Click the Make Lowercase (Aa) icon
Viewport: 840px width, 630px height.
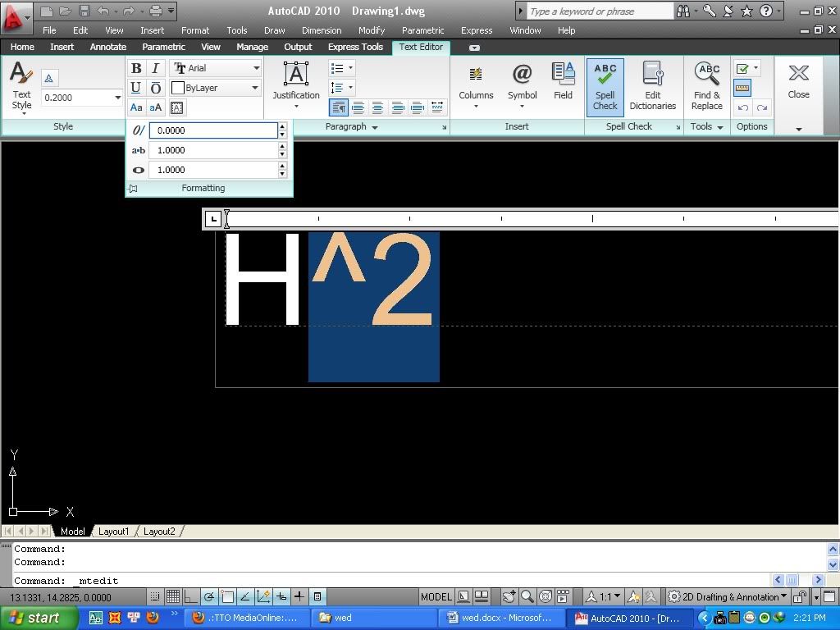pyautogui.click(x=136, y=107)
